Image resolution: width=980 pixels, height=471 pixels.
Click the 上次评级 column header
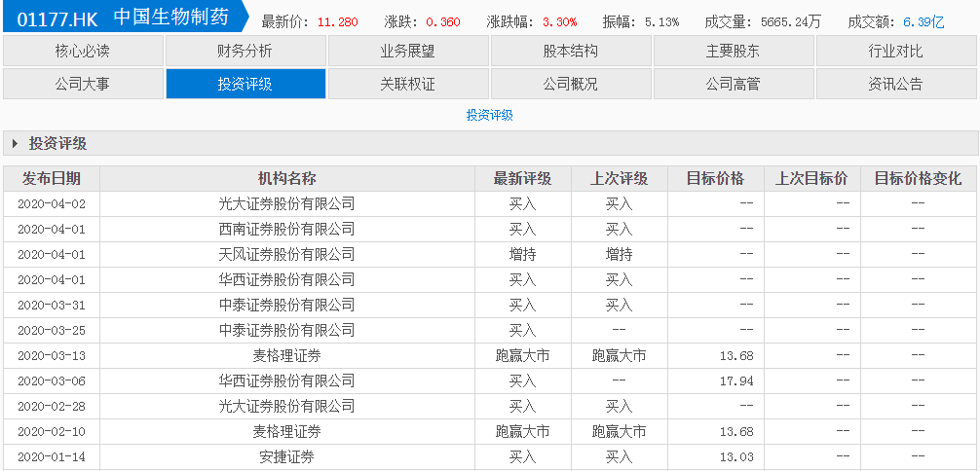tap(619, 179)
